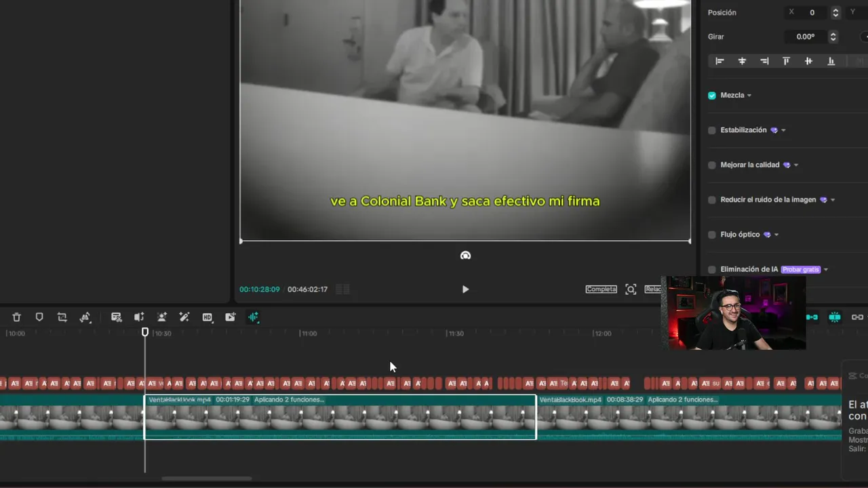868x488 pixels.
Task: Expand the Eliminación de IA arrow
Action: (x=826, y=270)
